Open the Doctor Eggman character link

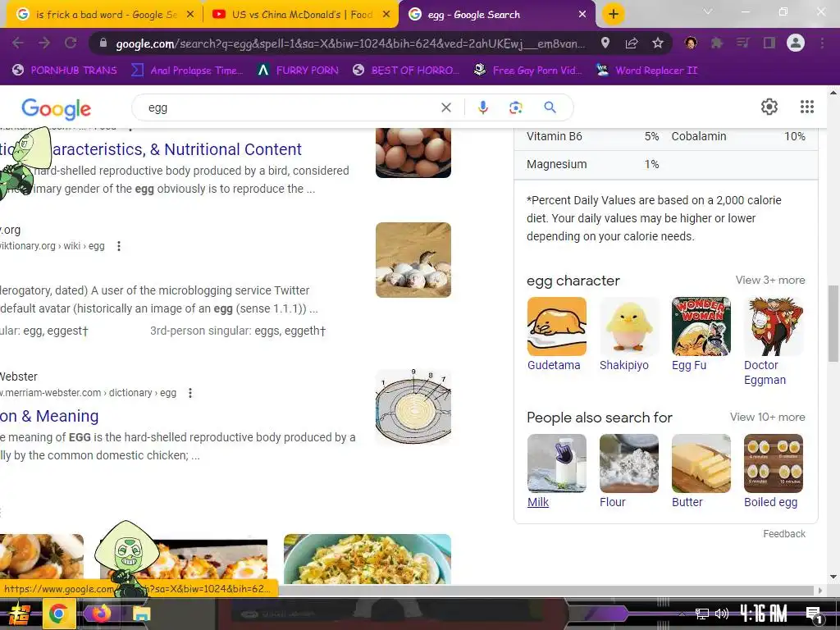[765, 372]
